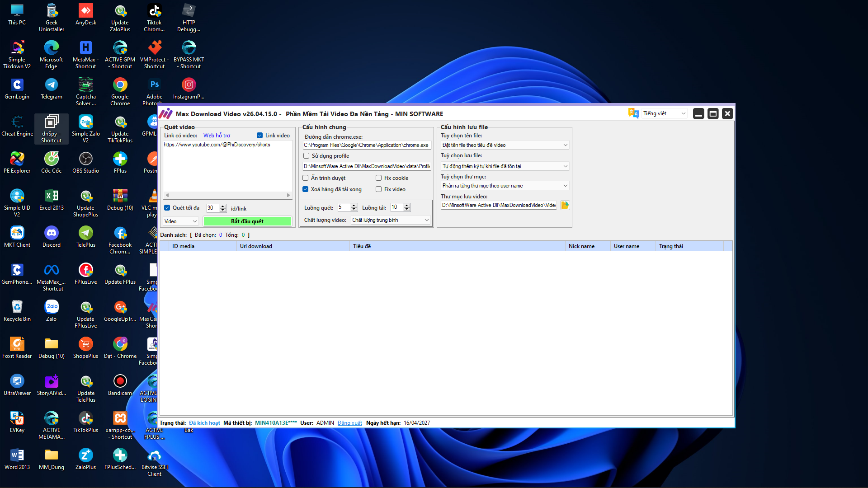Open the This PC desktop icon
The width and height of the screenshot is (868, 488).
click(17, 15)
